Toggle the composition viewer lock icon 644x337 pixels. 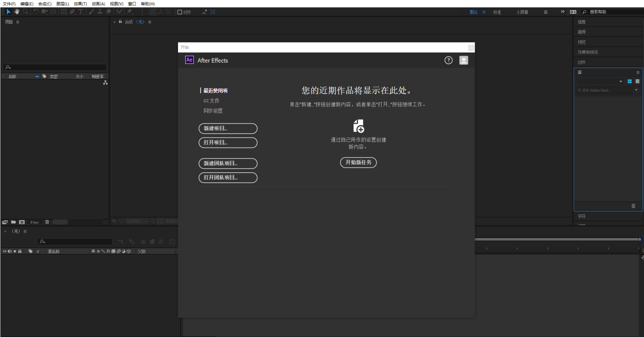click(120, 22)
